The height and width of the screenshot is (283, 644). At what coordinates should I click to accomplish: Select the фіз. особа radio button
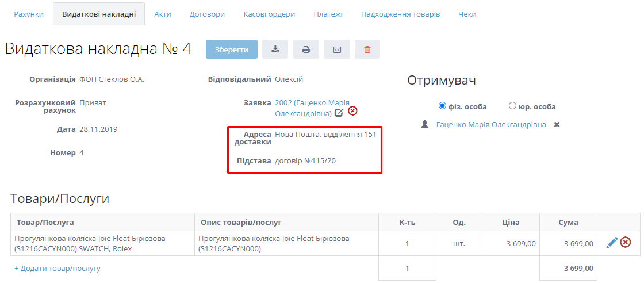tap(442, 106)
